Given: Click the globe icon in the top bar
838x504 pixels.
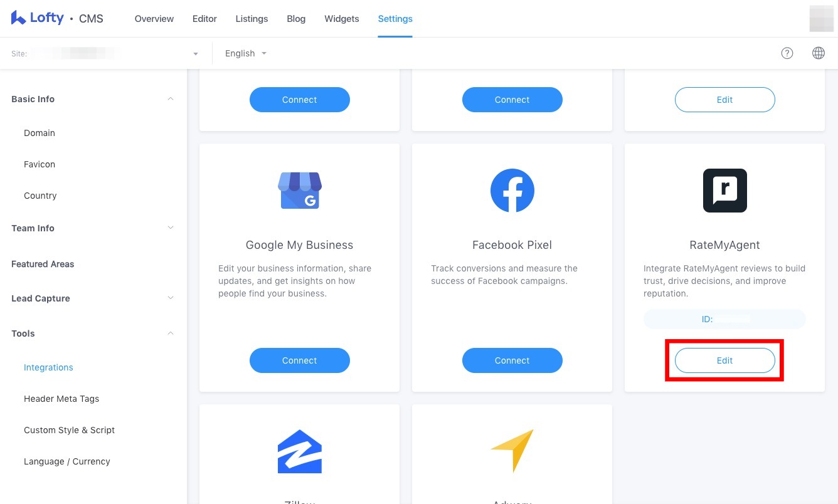Looking at the screenshot, I should tap(818, 53).
